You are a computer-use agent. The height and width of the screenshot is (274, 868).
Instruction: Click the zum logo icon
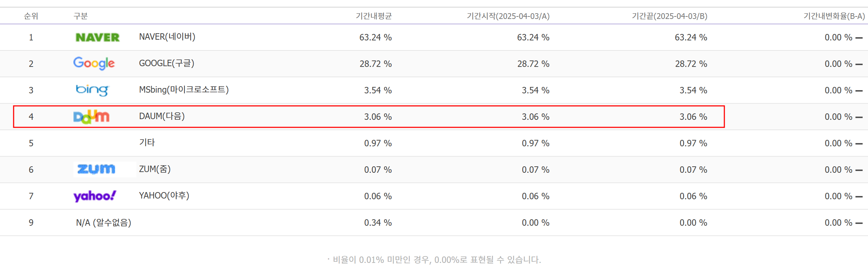point(96,169)
